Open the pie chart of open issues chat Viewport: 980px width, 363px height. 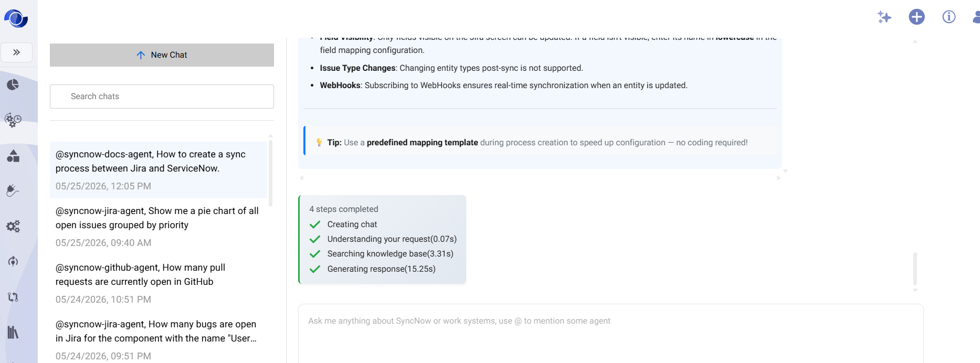159,227
